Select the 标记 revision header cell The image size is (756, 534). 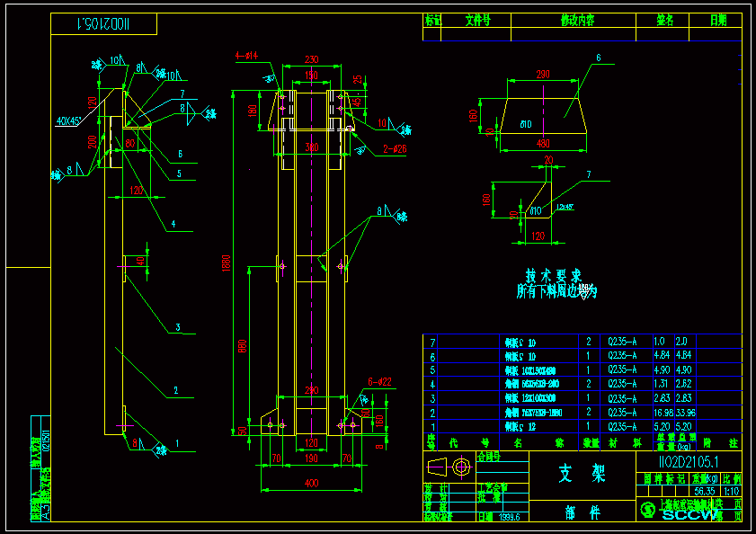[x=432, y=21]
